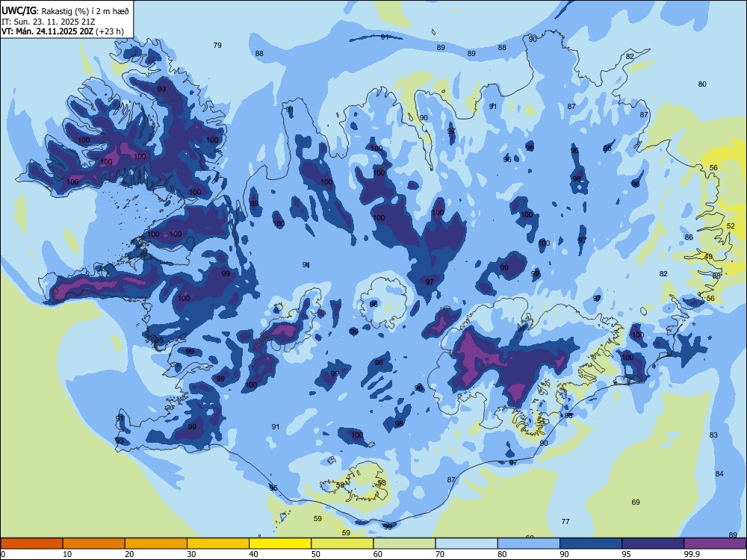Click the legend tick label '30'
Screen dimensions: 747x560
click(x=191, y=554)
